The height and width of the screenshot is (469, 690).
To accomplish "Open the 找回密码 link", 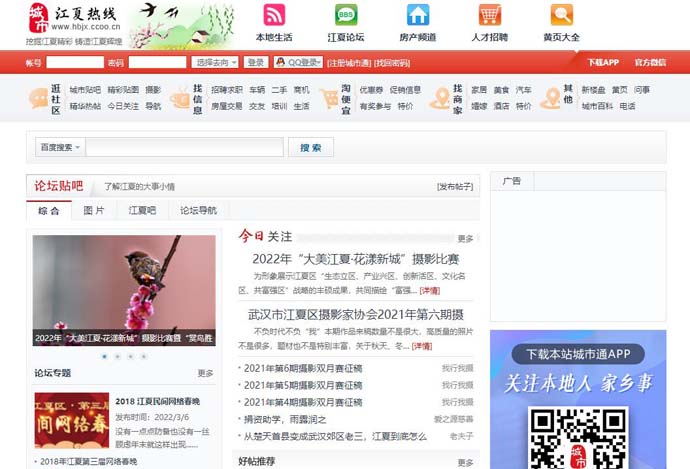I will [x=392, y=63].
